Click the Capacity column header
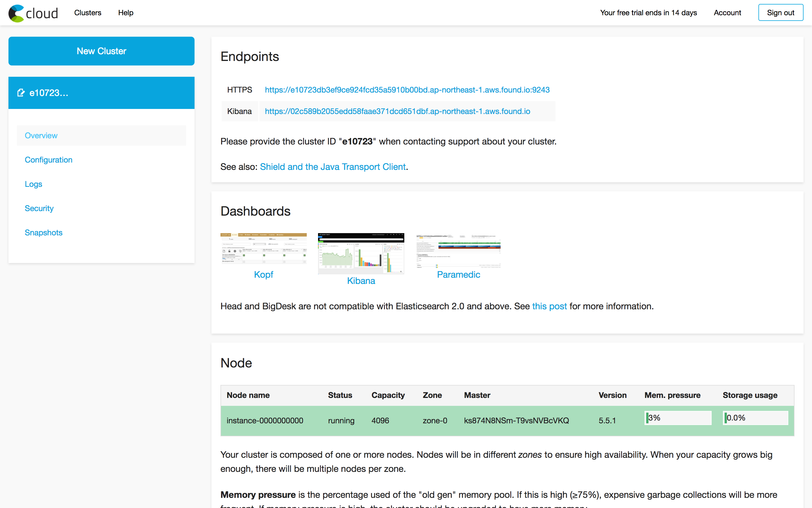812x508 pixels. tap(388, 395)
